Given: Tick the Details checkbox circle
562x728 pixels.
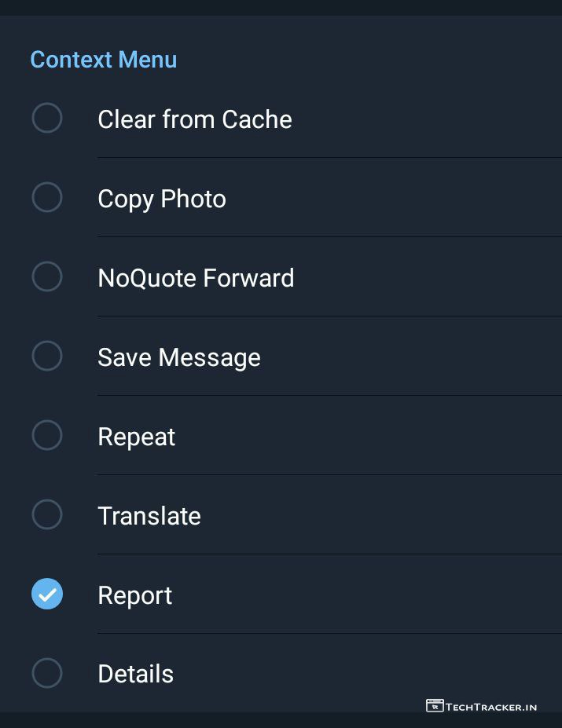Looking at the screenshot, I should point(47,674).
